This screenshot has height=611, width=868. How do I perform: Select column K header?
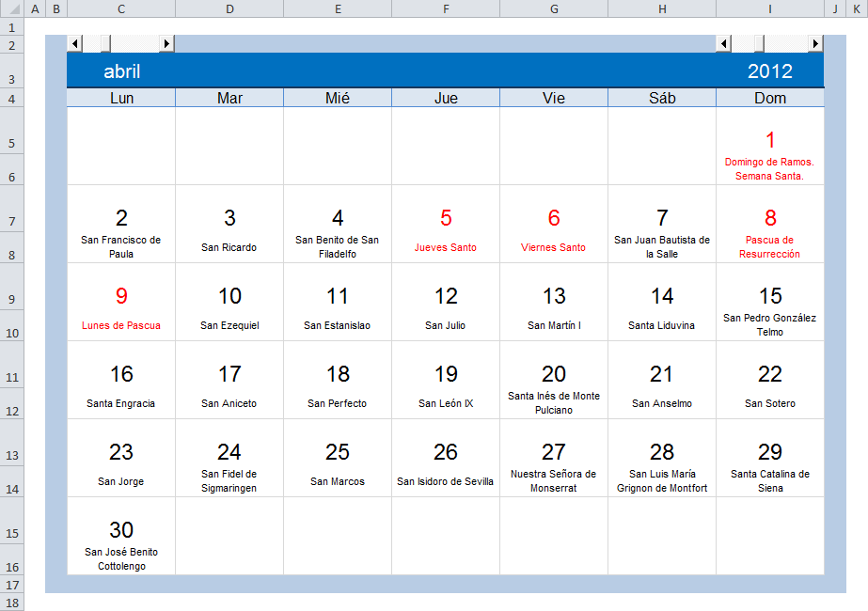point(858,8)
